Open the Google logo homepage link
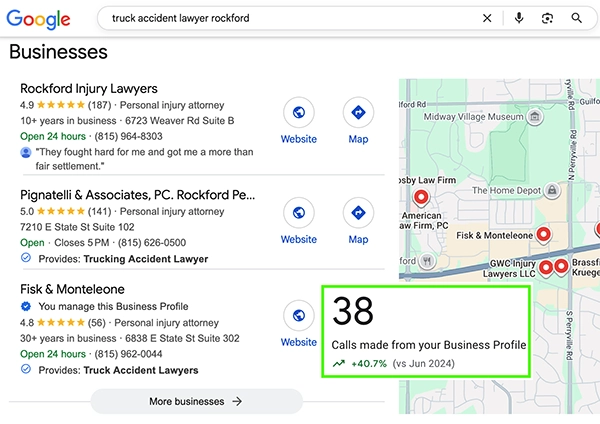 [38, 19]
